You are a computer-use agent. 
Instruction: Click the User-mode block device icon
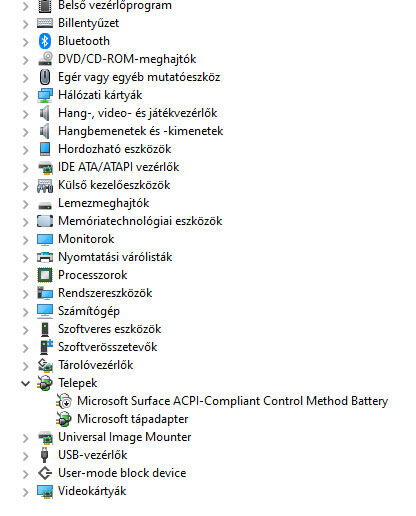45,473
